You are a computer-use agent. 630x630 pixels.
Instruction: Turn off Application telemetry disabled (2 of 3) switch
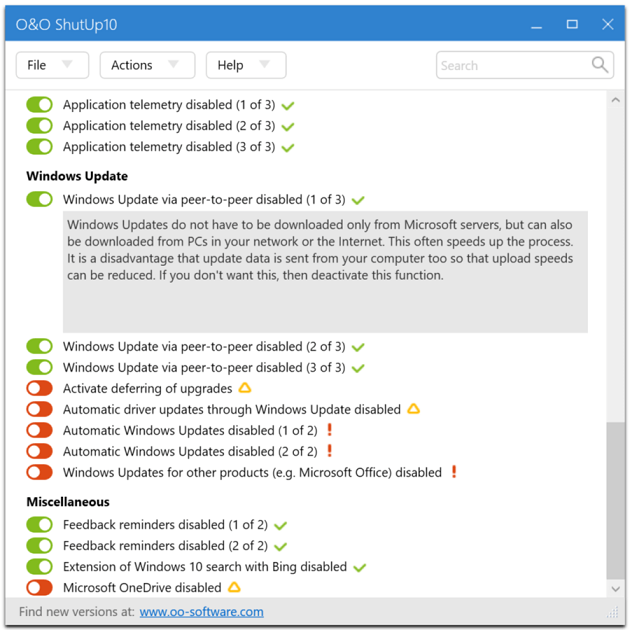pos(39,126)
